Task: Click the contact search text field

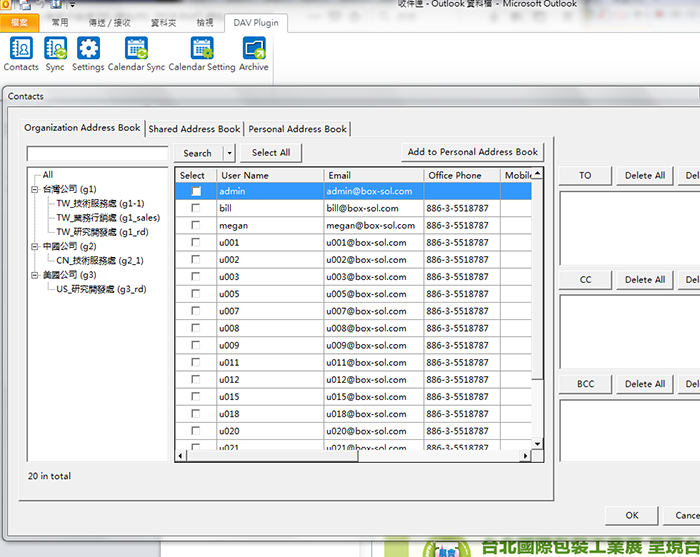Action: coord(97,154)
